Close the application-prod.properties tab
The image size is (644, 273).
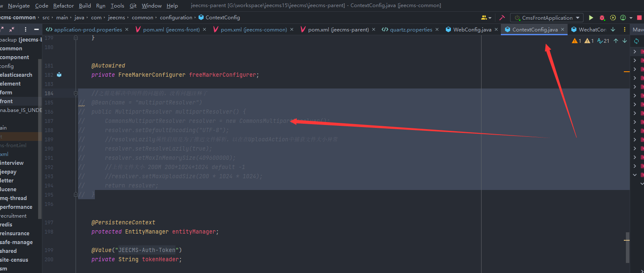[127, 29]
